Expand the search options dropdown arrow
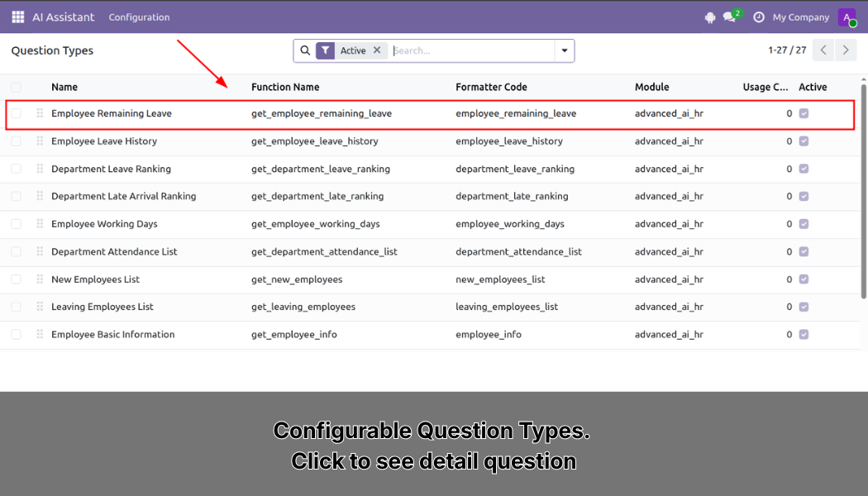868x496 pixels. click(x=565, y=50)
